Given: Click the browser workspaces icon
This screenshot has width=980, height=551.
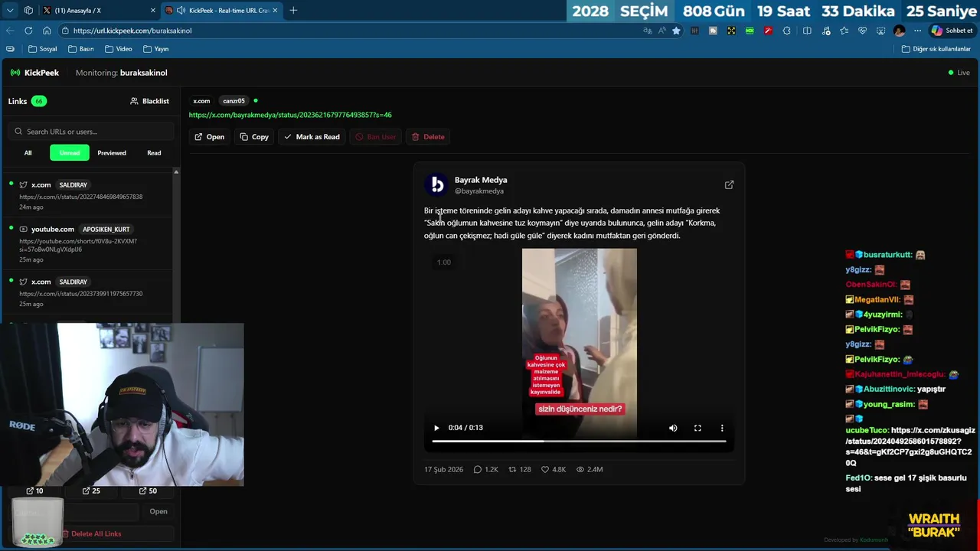Looking at the screenshot, I should point(28,11).
